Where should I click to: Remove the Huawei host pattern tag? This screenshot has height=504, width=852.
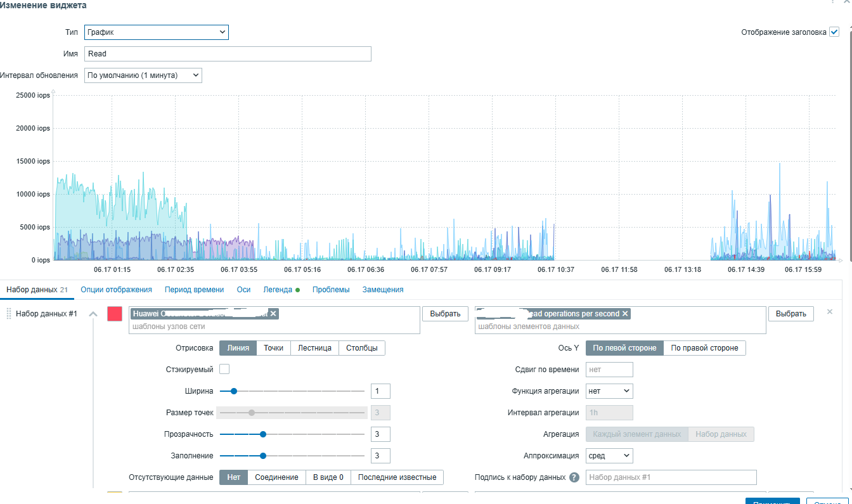(x=273, y=313)
